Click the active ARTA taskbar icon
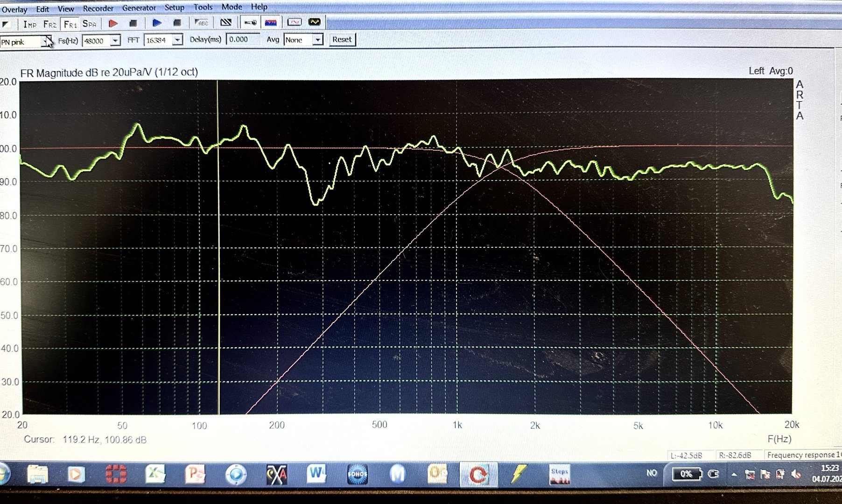The width and height of the screenshot is (842, 504). click(x=478, y=475)
